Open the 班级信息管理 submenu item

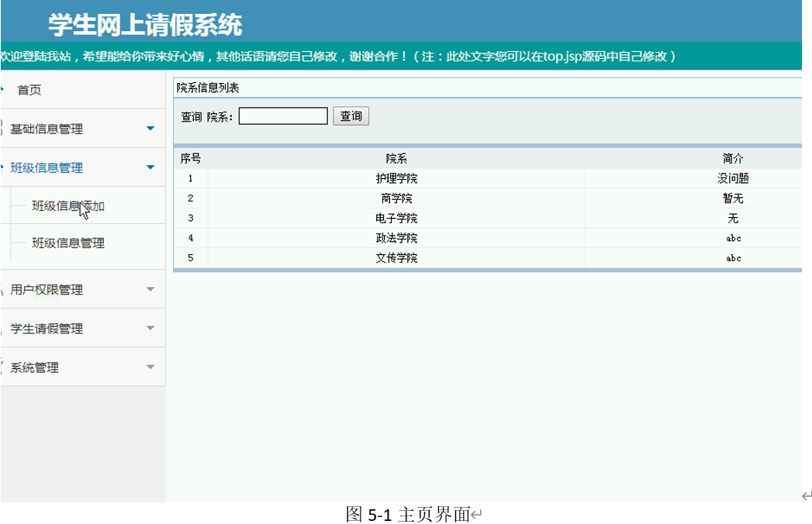coord(68,243)
